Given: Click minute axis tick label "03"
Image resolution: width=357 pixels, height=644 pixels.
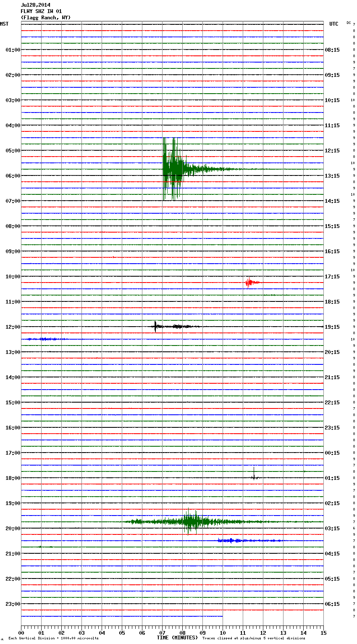Looking at the screenshot, I should click(81, 633).
